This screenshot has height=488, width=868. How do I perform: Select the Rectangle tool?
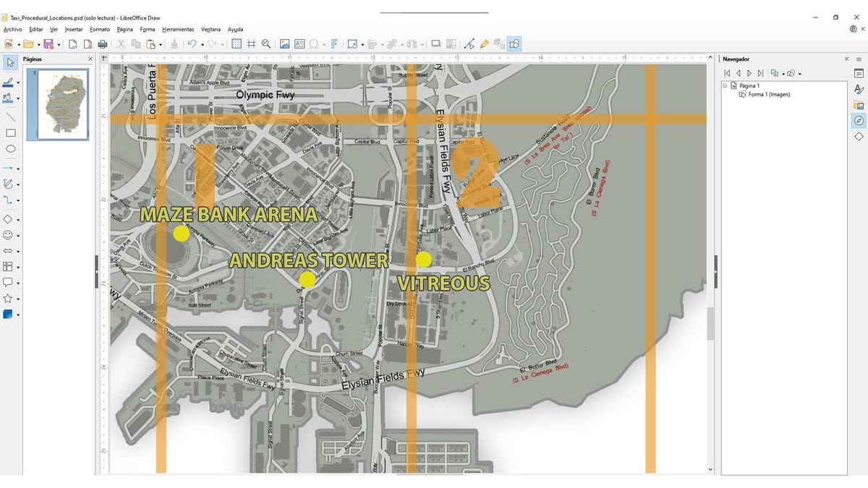coord(10,132)
